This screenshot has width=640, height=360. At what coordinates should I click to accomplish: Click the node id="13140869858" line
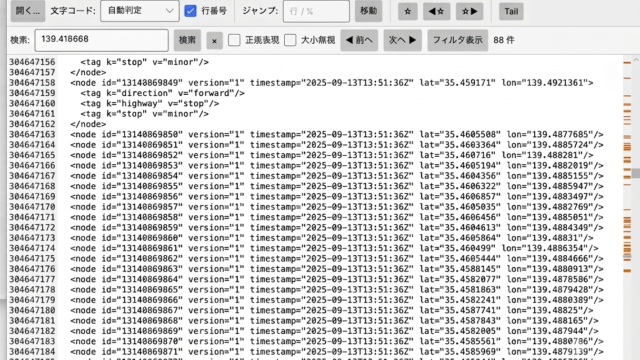click(337, 217)
